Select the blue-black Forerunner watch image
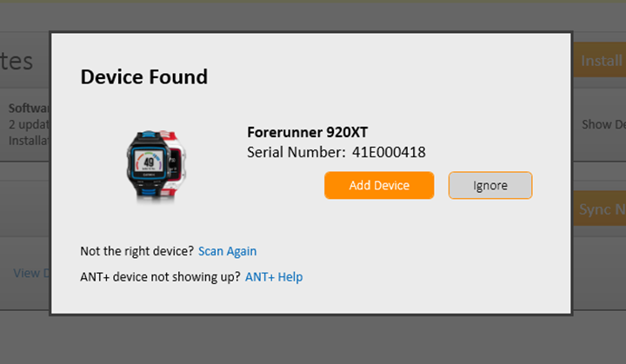 (147, 164)
